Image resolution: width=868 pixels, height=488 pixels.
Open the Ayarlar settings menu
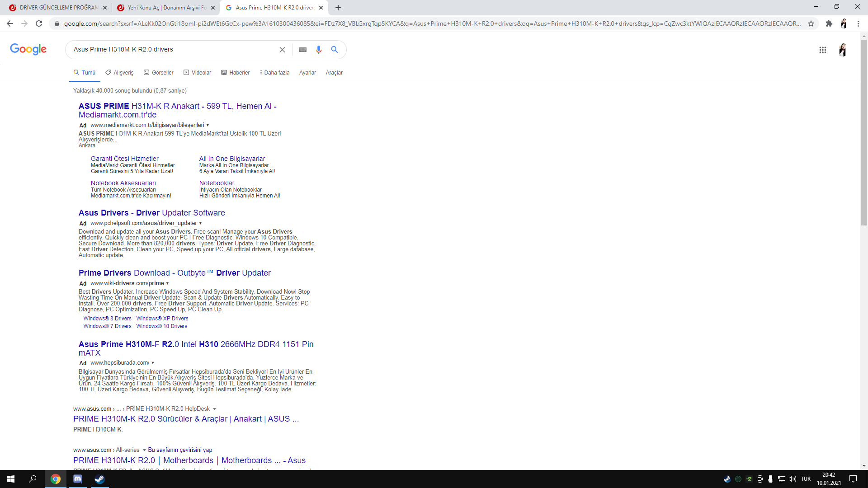click(307, 73)
